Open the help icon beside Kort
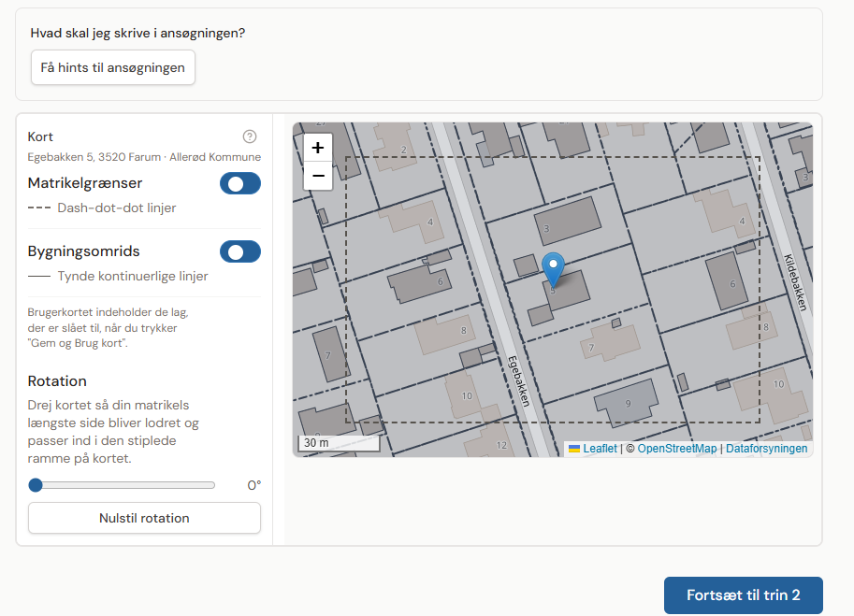Image resolution: width=854 pixels, height=616 pixels. [x=249, y=136]
